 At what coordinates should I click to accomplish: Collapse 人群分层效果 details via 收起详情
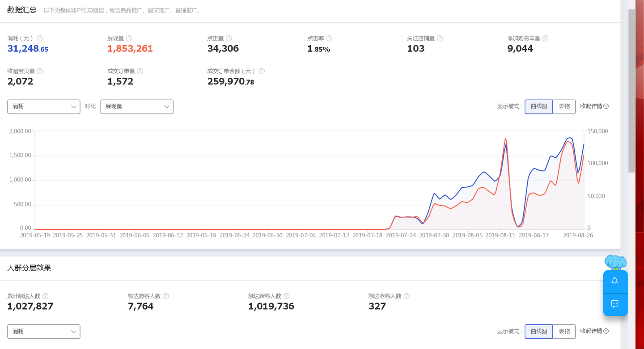point(594,331)
